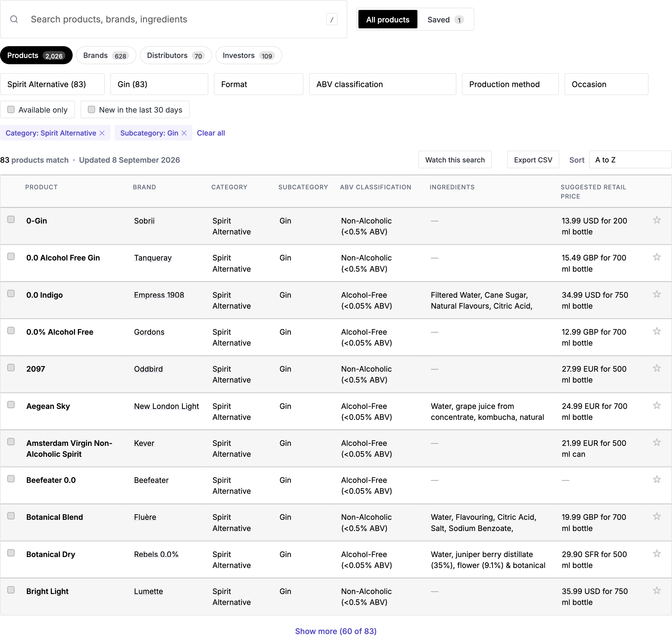Select the 0.0 Alcohol Free Gin checkbox
672x638 pixels.
11,257
